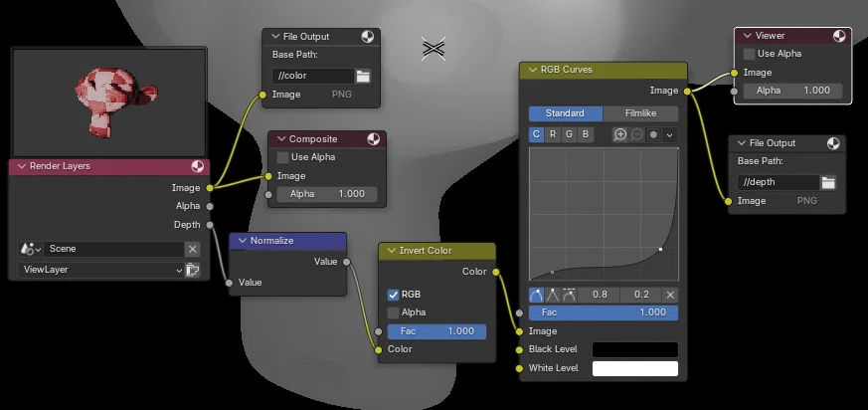This screenshot has height=410, width=868.
Task: Check Alpha in Invert Color node
Action: click(393, 312)
